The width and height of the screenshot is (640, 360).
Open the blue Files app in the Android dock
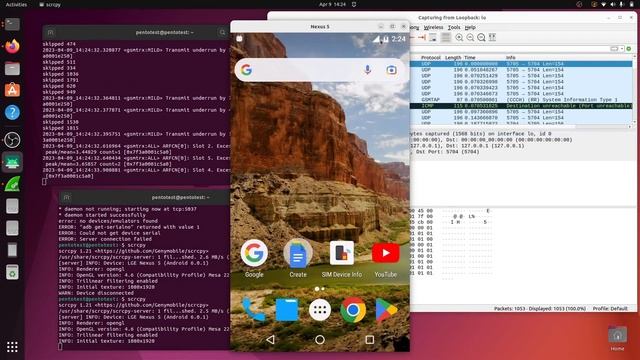287,310
